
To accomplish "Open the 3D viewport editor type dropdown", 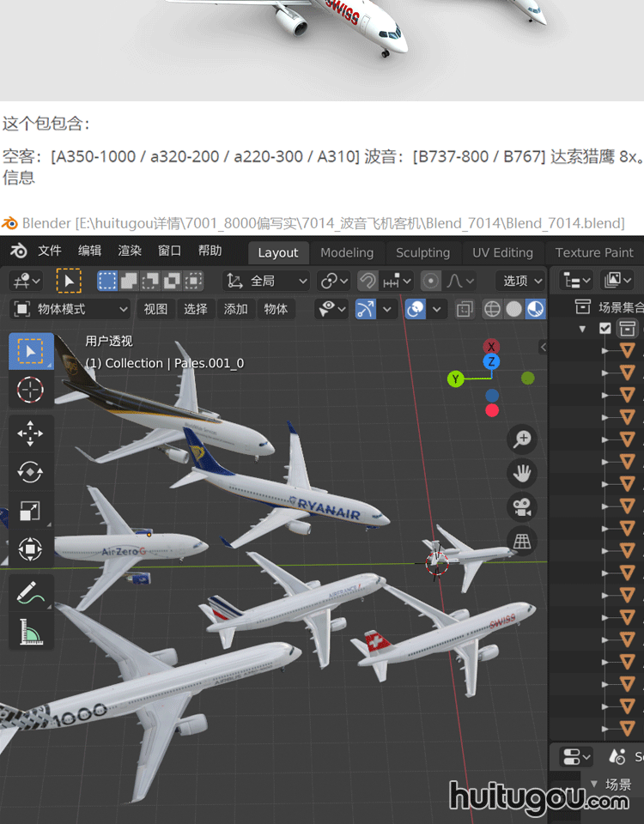I will [x=27, y=281].
